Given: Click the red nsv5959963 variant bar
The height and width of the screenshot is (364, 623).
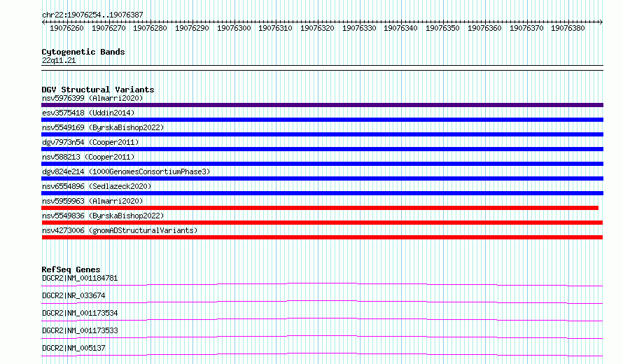Looking at the screenshot, I should click(x=320, y=208).
